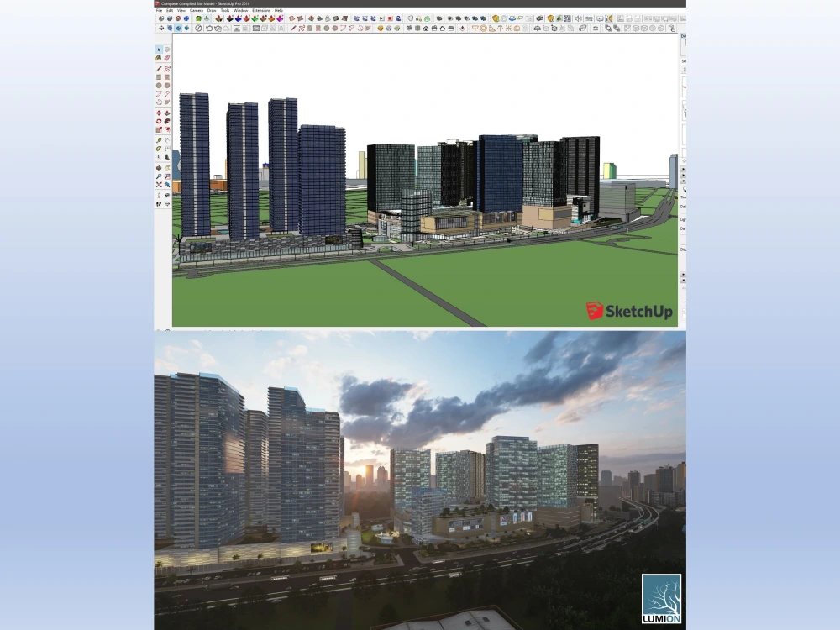Screen dimensions: 840x630
Task: Select the Section Plane tool in left toolbar
Action: click(167, 203)
